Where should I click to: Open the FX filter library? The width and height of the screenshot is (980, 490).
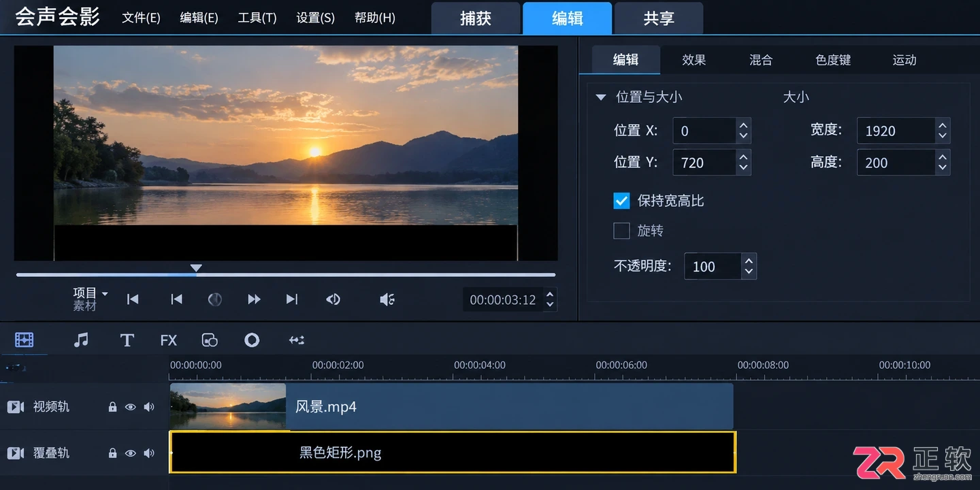click(x=168, y=340)
